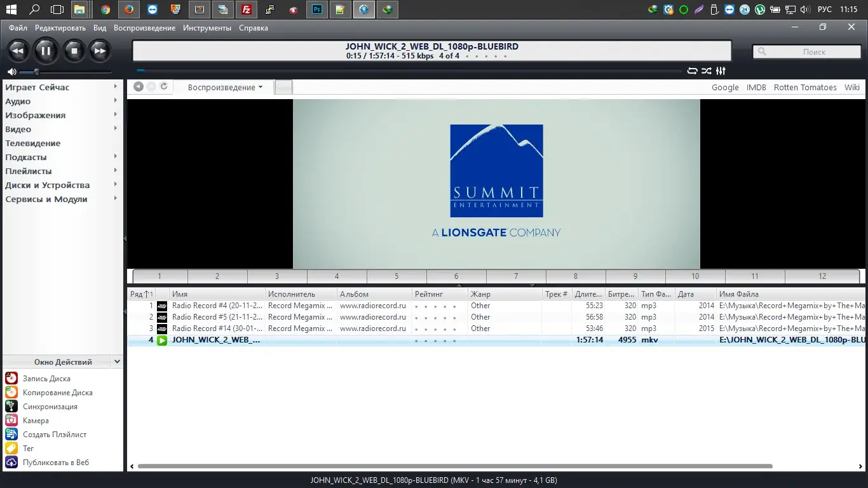Stop playback with the square button
Image resolution: width=868 pixels, height=488 pixels.
[x=74, y=51]
